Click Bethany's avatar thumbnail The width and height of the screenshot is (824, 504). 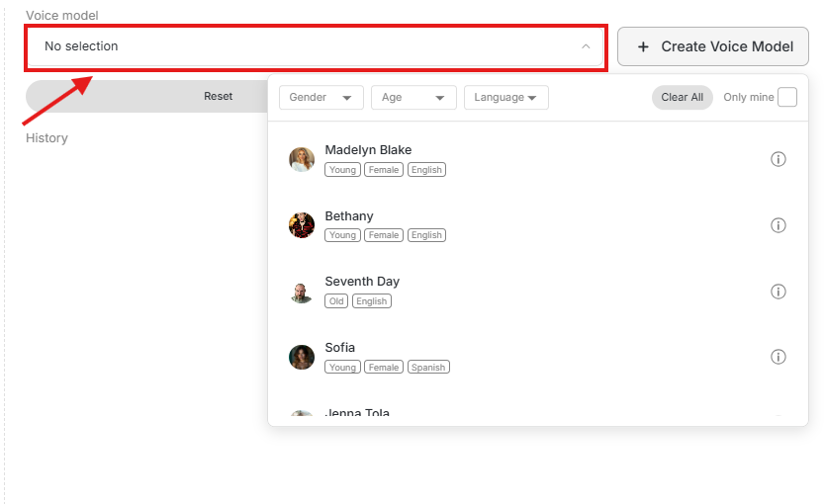click(302, 225)
